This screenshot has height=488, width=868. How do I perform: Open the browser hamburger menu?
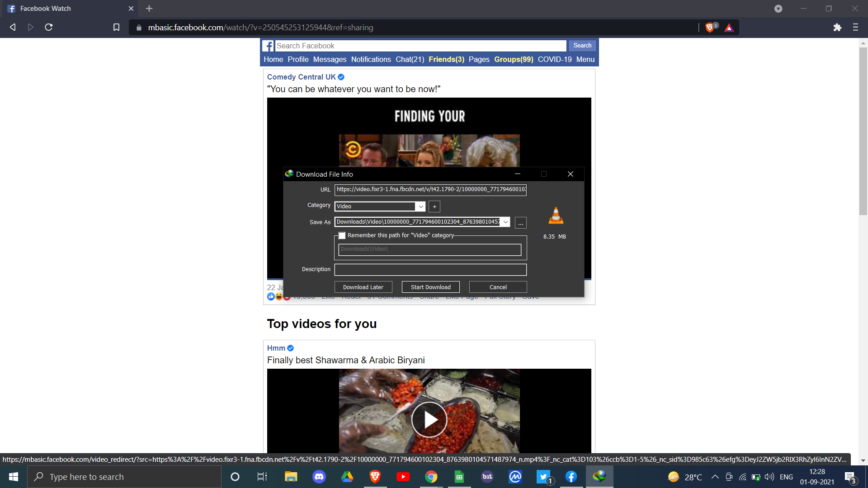(x=855, y=28)
